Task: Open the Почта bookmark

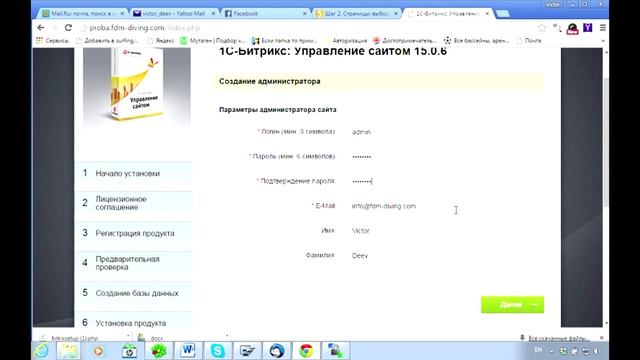Action: [x=529, y=40]
